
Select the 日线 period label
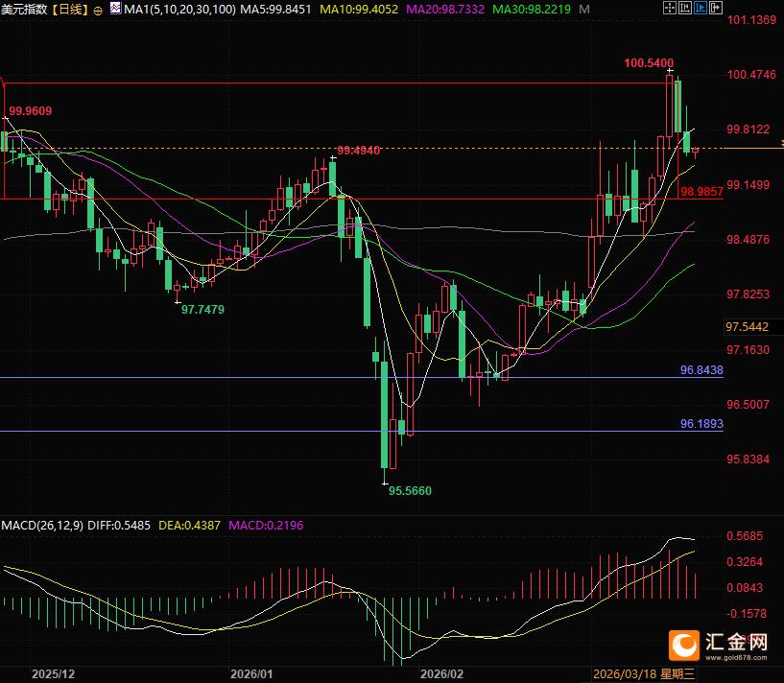[70, 9]
